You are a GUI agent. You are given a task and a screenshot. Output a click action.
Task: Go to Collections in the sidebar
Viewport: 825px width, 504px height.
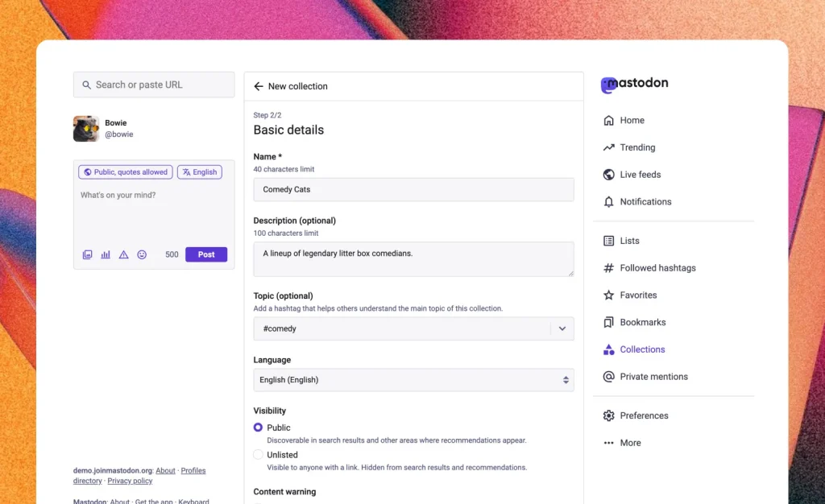pos(641,349)
